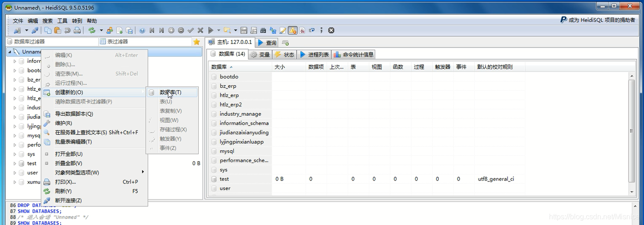Click the load SQL file folder icon
This screenshot has width=644, height=225.
227,31
